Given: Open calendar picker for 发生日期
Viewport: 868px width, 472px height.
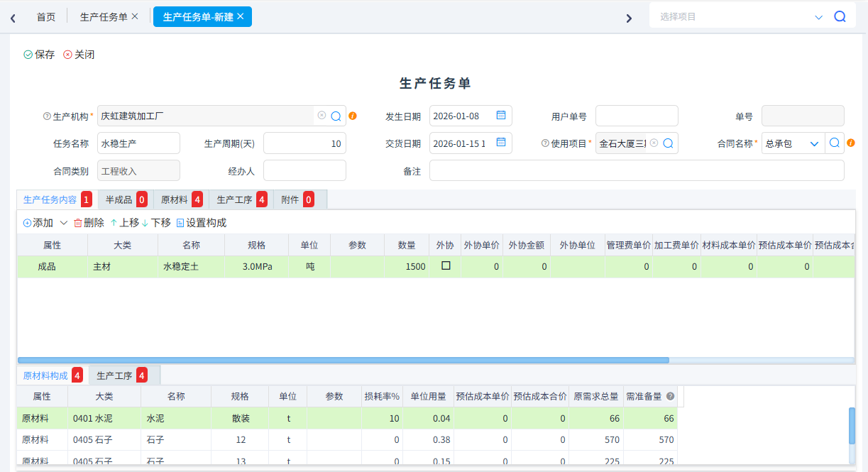Looking at the screenshot, I should [500, 116].
